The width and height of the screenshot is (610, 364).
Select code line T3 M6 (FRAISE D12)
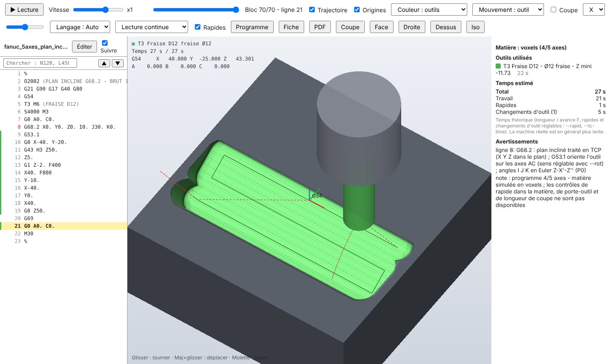click(x=64, y=104)
